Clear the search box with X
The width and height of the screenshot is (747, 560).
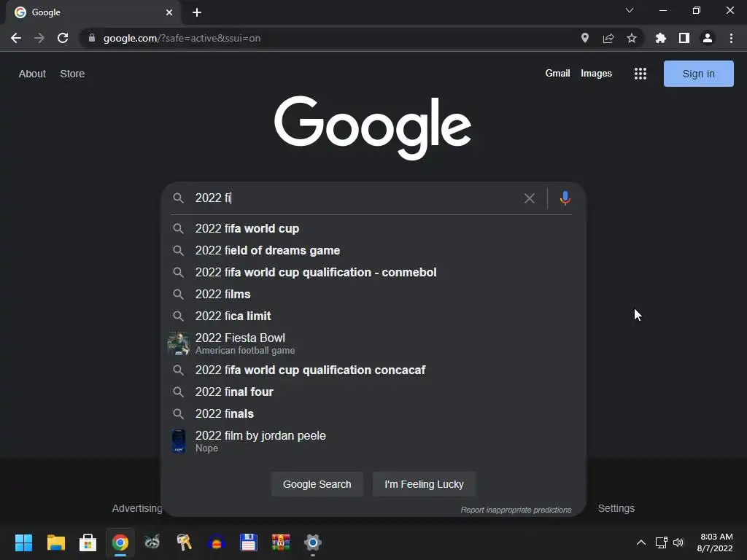pos(530,198)
